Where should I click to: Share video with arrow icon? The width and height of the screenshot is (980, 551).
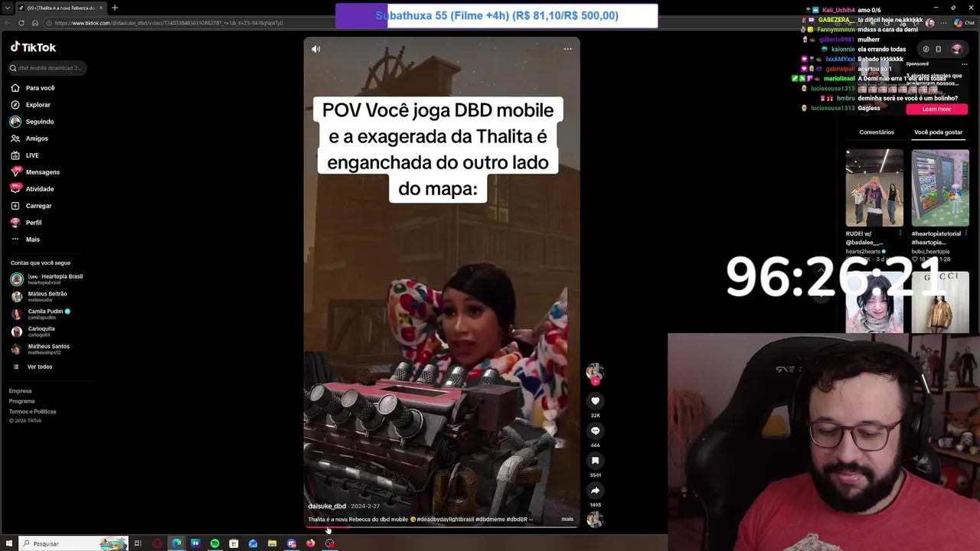(x=595, y=491)
